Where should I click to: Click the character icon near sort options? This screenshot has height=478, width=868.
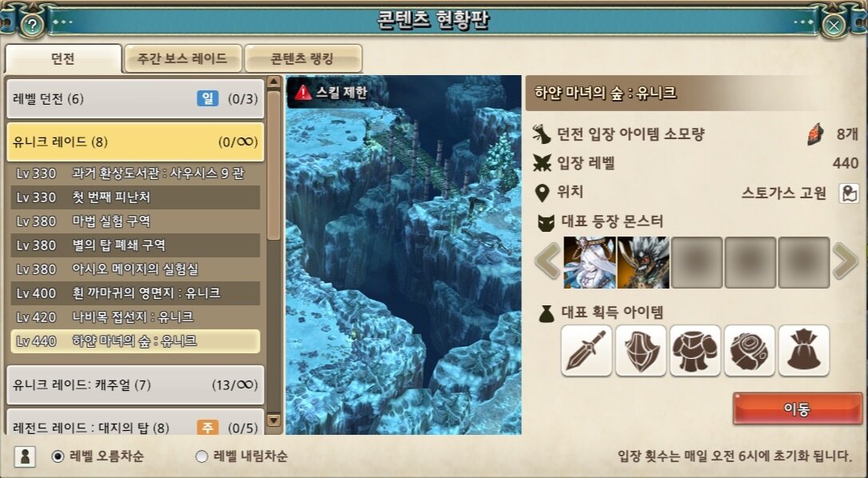point(25,456)
